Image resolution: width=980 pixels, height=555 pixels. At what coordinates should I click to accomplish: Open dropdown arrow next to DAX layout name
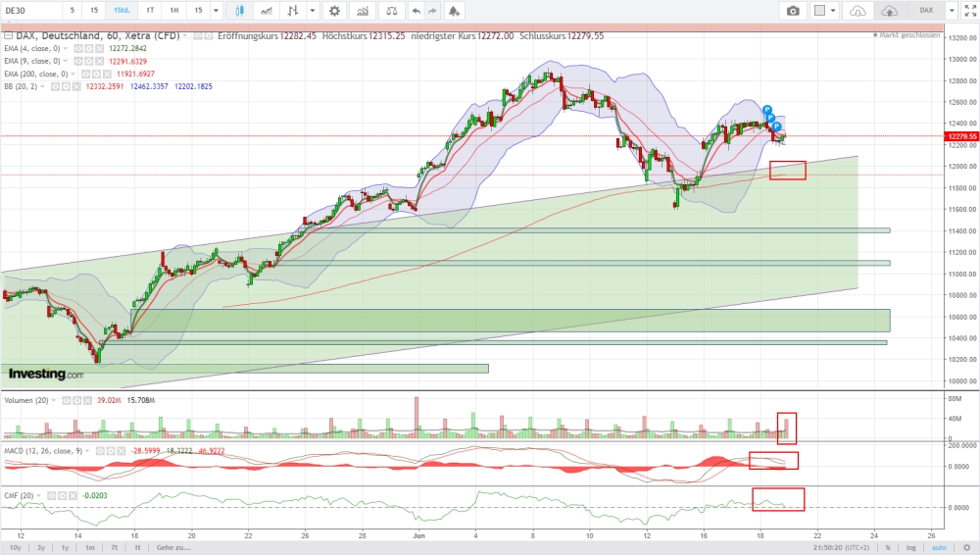(952, 11)
